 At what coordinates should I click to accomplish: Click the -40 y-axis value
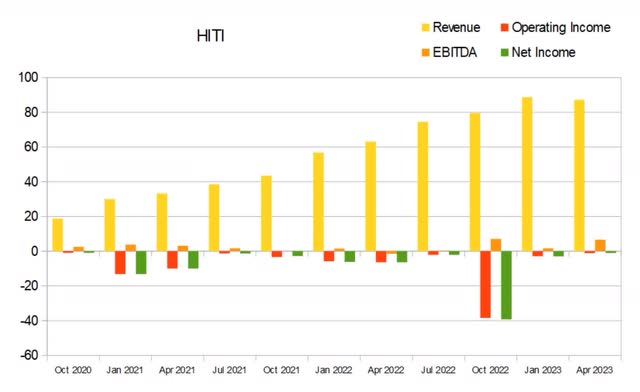29,321
